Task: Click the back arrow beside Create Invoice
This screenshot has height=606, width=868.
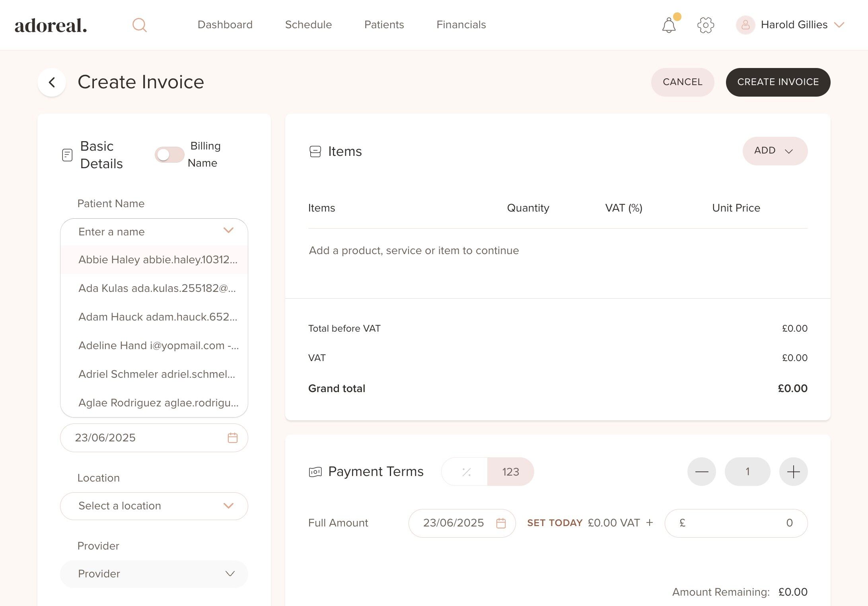Action: (x=52, y=82)
